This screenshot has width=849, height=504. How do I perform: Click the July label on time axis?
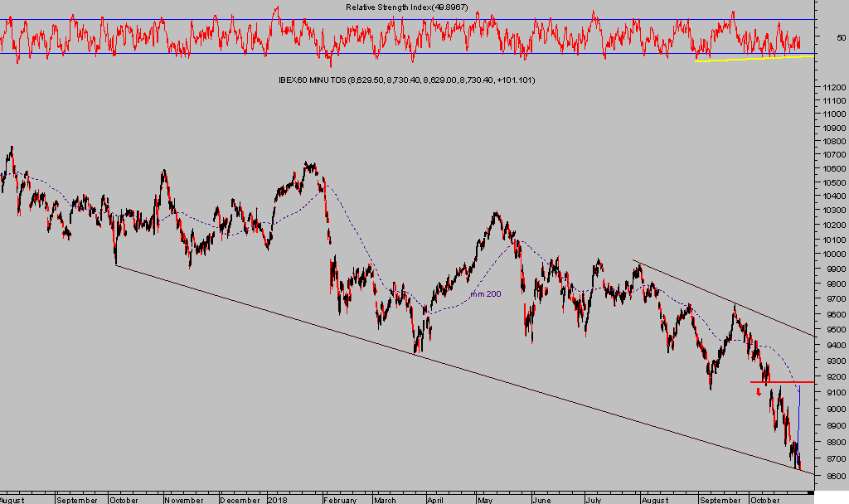593,500
